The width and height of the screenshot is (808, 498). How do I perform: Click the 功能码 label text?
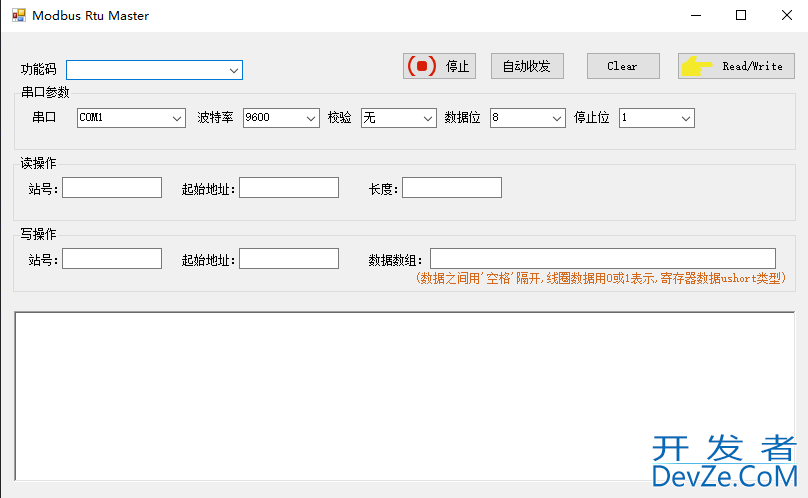[39, 69]
